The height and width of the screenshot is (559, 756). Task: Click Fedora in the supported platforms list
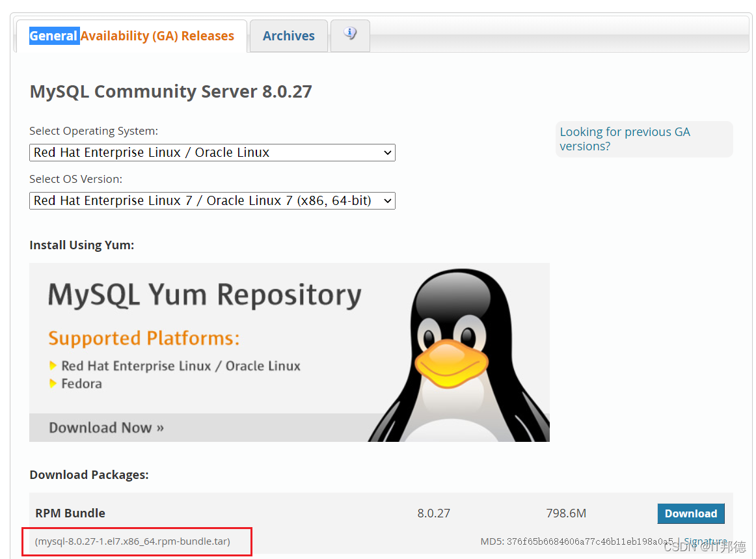pos(81,384)
